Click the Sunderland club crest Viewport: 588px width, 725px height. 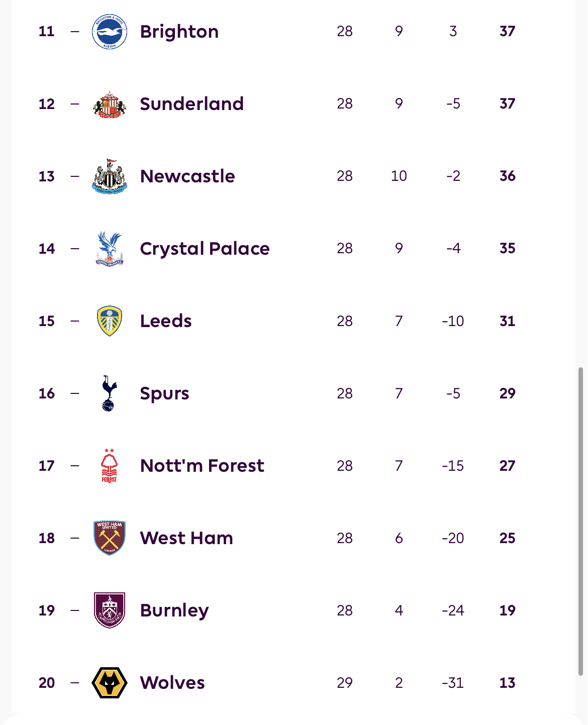coord(110,105)
